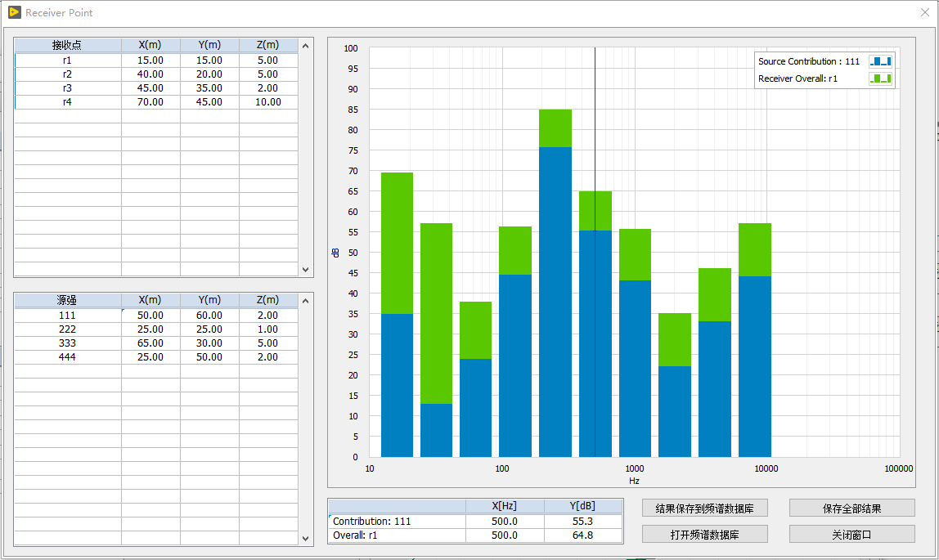939x560 pixels.
Task: Select source 444 in the source list
Action: 67,357
